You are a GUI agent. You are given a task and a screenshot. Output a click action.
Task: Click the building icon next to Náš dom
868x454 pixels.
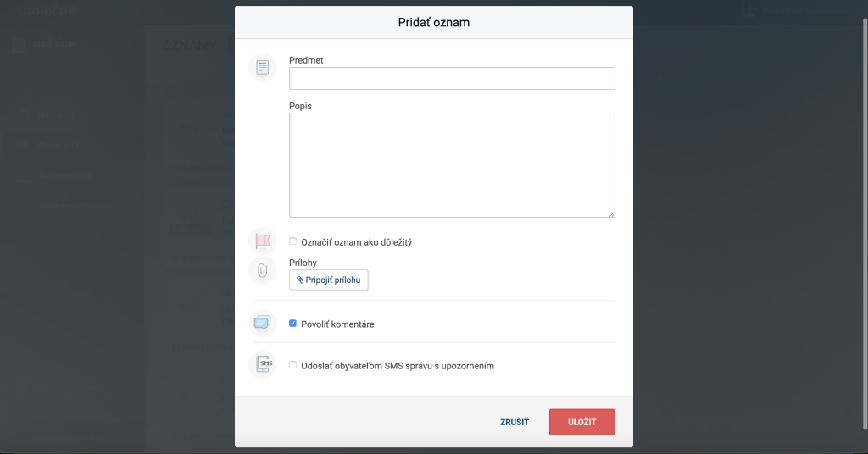(19, 45)
